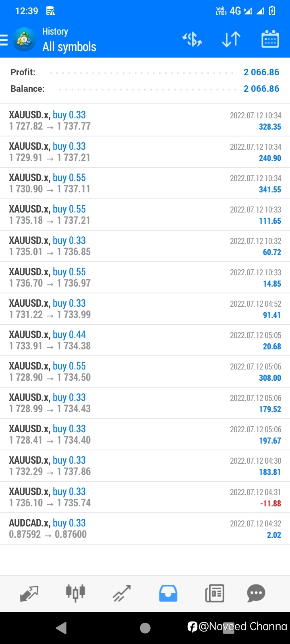The width and height of the screenshot is (290, 644).
Task: Go to the Trade tab
Action: 122,593
